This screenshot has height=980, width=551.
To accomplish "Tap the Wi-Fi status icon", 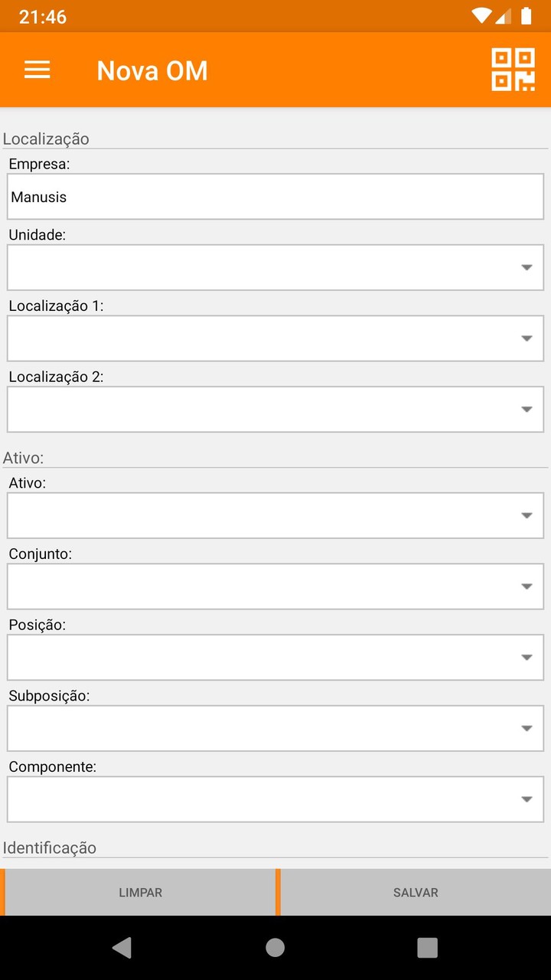I will 481,16.
